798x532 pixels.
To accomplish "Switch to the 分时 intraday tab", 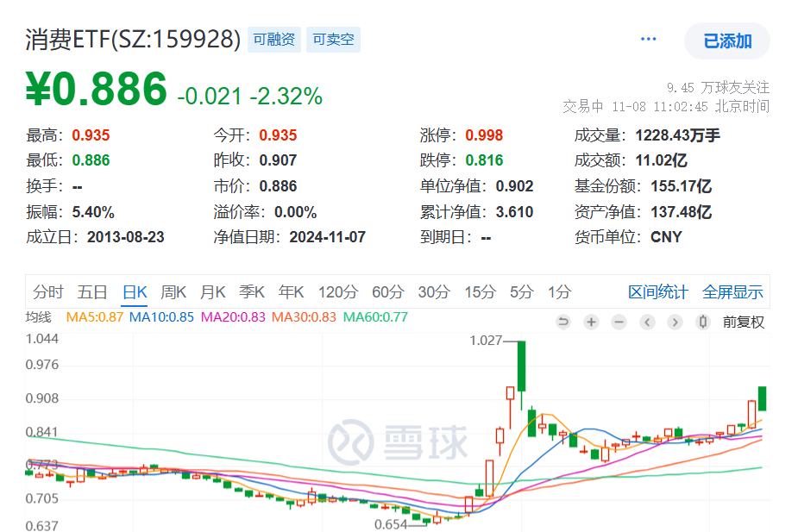I will coord(48,292).
